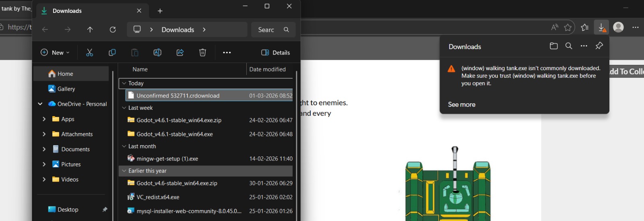The image size is (644, 221).
Task: Expand the Documents folder in sidebar
Action: pyautogui.click(x=44, y=149)
